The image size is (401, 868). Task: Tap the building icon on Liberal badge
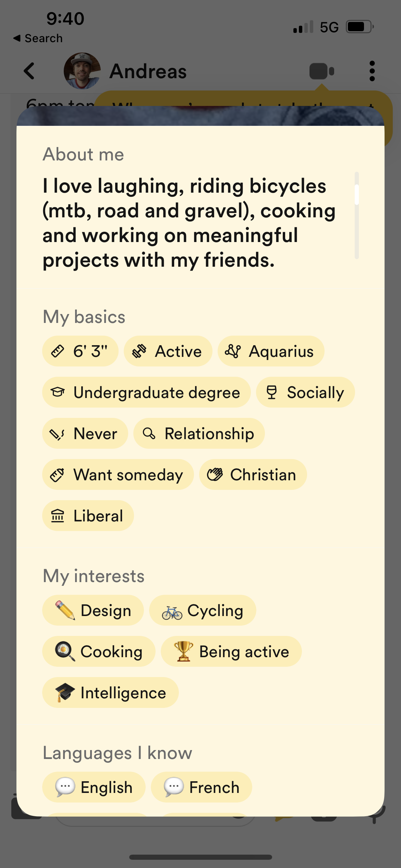tap(58, 516)
